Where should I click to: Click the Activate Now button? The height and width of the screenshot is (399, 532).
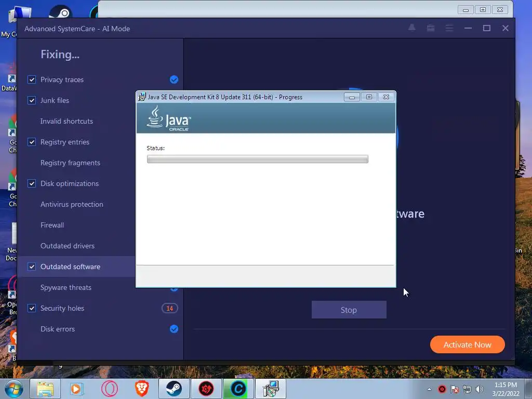pos(467,344)
